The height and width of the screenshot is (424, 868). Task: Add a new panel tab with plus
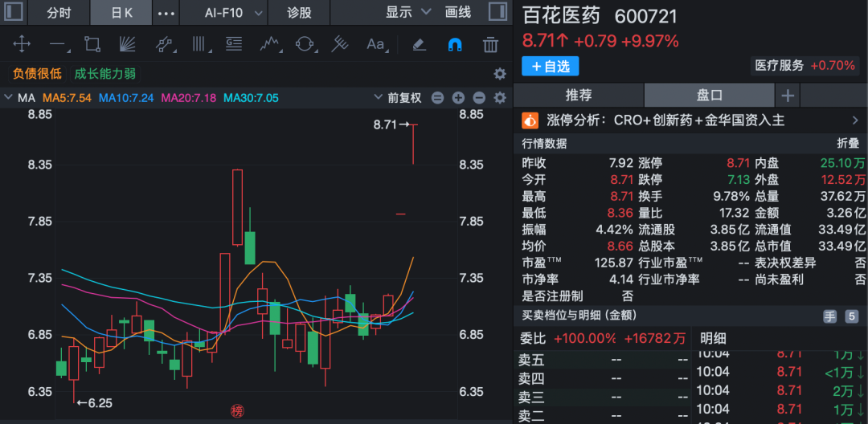787,96
